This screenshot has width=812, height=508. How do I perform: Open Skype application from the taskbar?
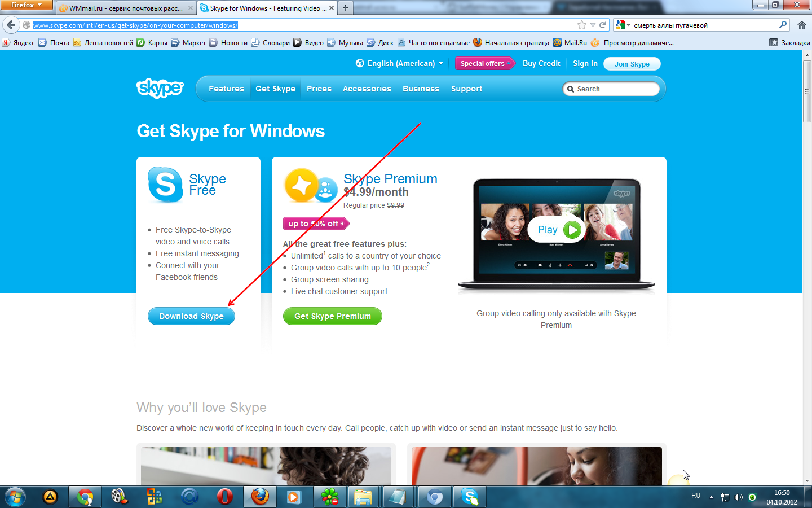470,497
